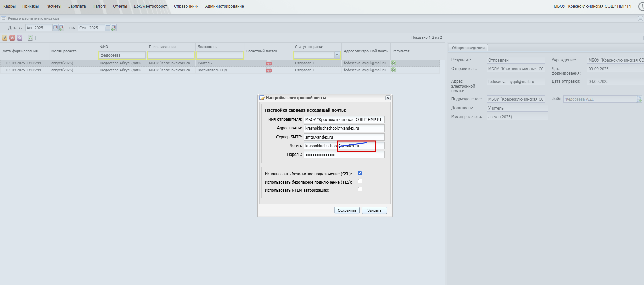The width and height of the screenshot is (644, 285).
Task: Open the Отчеты menu
Action: pyautogui.click(x=120, y=6)
